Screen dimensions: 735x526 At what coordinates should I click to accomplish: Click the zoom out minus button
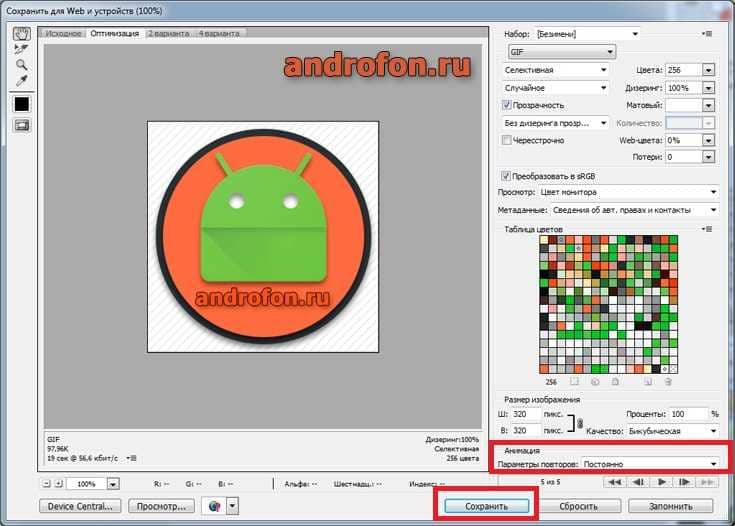(46, 483)
